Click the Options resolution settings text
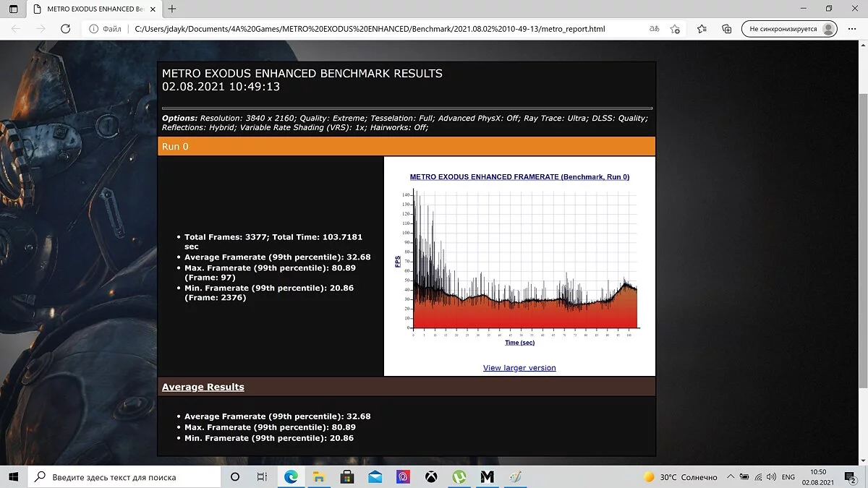Screen dimensions: 868x488 (x=405, y=123)
